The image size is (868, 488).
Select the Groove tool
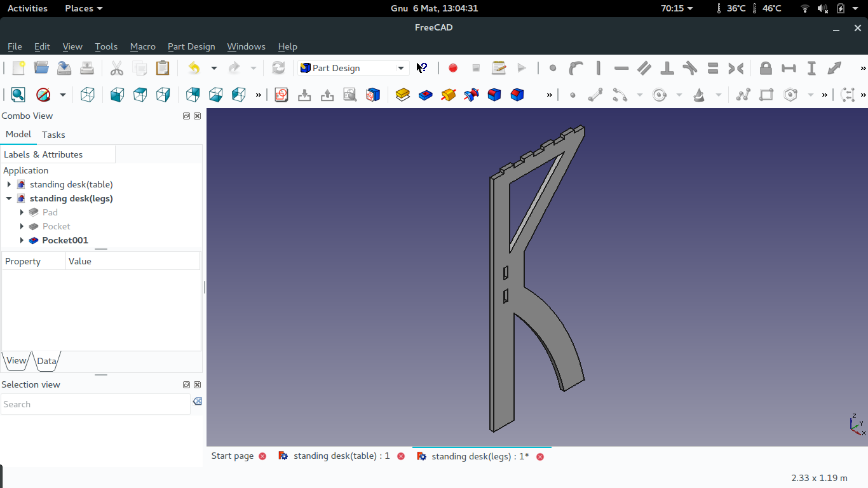[471, 95]
